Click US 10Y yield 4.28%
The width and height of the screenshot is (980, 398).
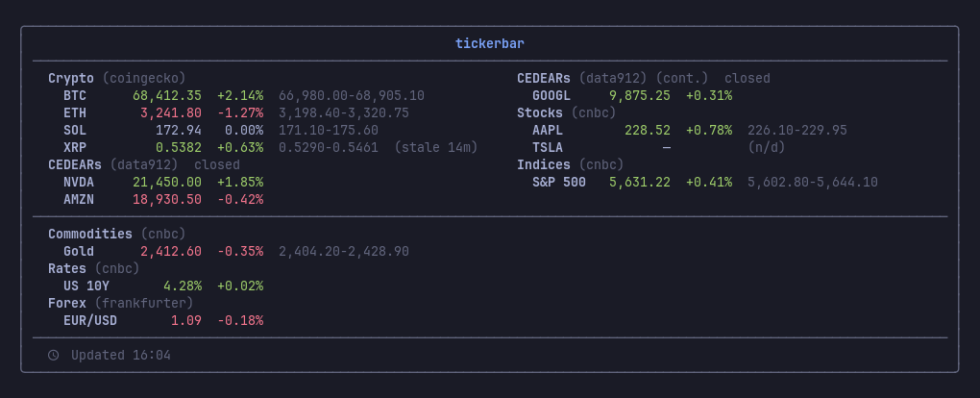pos(183,286)
